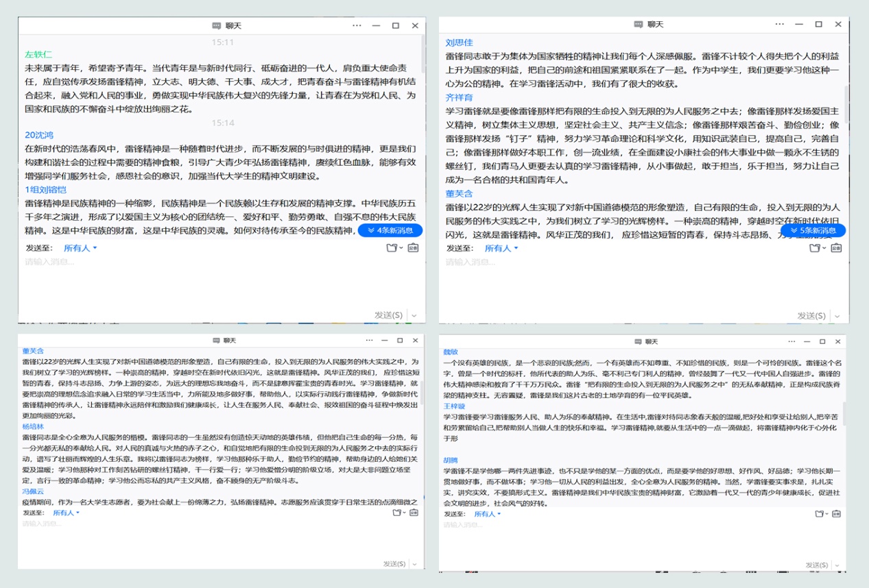Screen dimensions: 869x588
Task: Open more options (…) in top-left chat titlebar
Action: point(357,25)
